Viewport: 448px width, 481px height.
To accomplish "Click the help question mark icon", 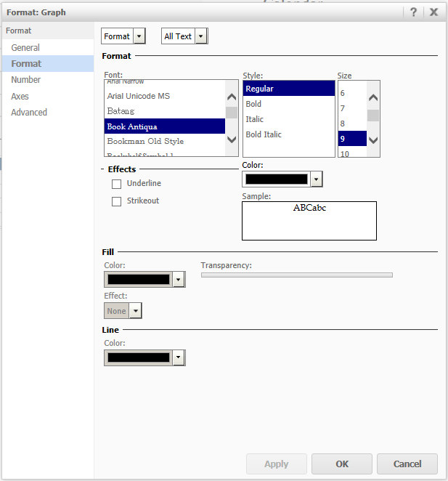I will 414,12.
